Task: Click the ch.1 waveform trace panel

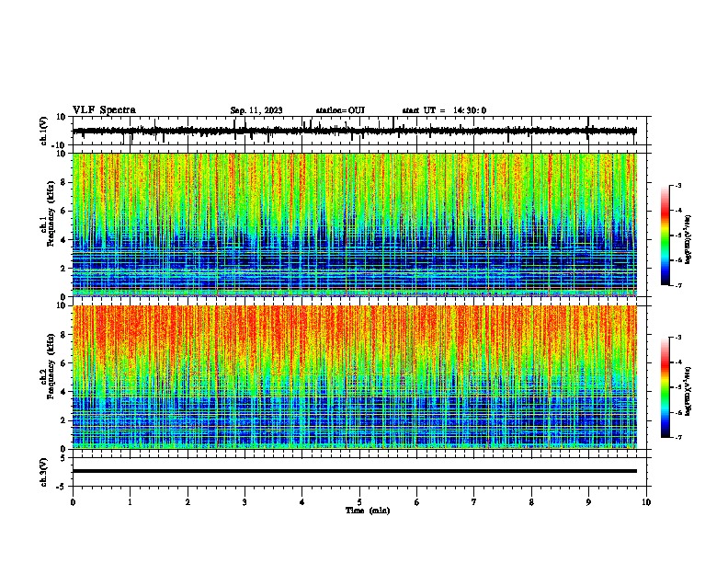Action: tap(359, 131)
